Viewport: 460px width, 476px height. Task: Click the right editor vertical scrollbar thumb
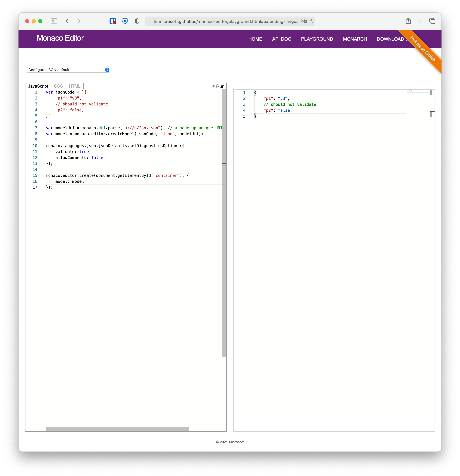coord(431,92)
